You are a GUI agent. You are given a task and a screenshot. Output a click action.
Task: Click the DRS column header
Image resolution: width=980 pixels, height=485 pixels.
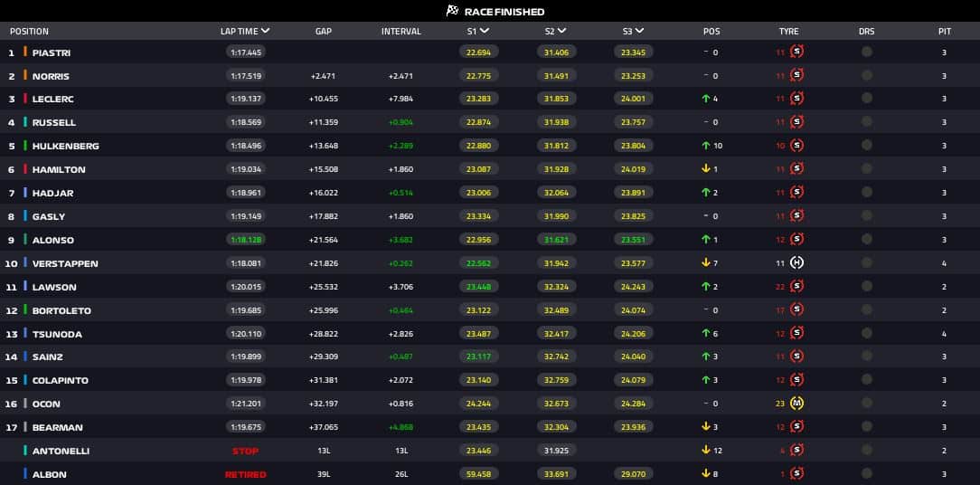(x=867, y=32)
